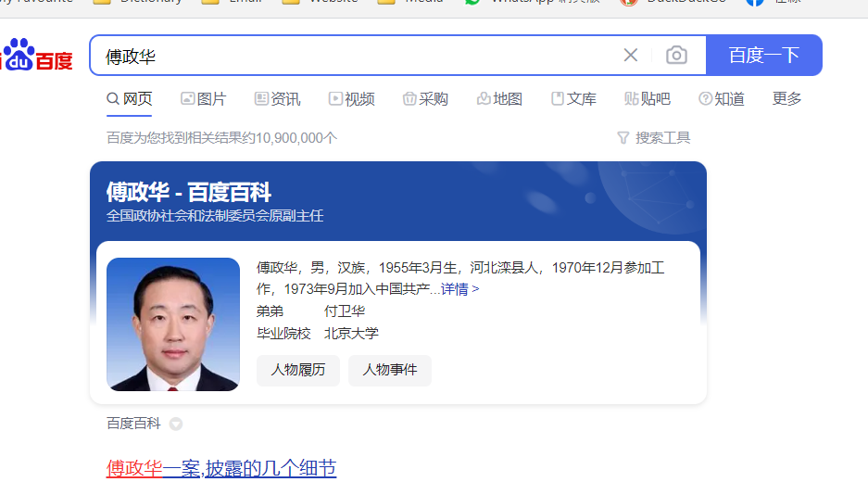Open the 知道 tab
Image resolution: width=868 pixels, height=482 pixels.
722,99
